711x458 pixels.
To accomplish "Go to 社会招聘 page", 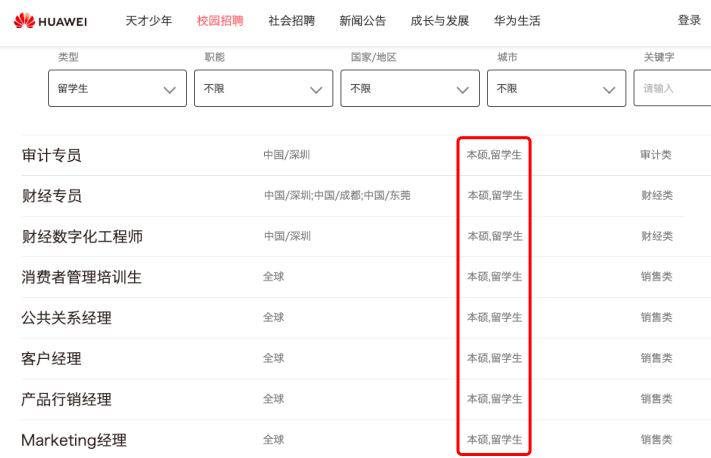I will (292, 21).
